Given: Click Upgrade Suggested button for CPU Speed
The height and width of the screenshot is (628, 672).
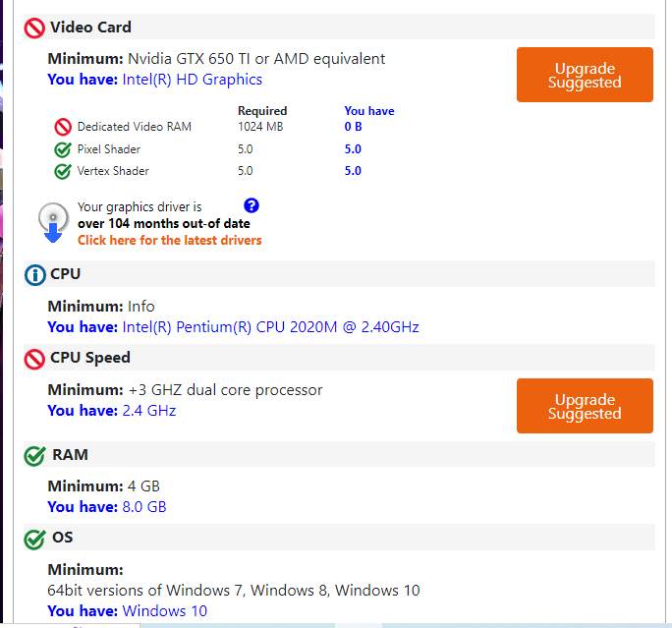Looking at the screenshot, I should [585, 406].
